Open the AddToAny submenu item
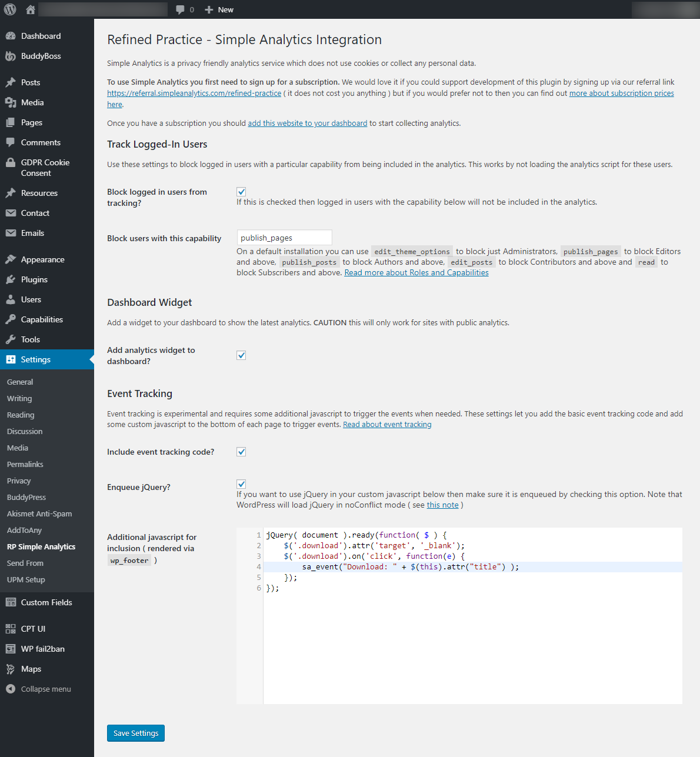This screenshot has width=700, height=757. coord(24,530)
